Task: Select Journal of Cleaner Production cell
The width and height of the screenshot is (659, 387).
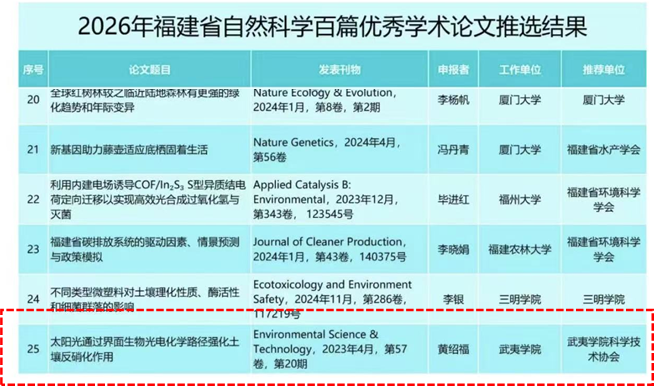Action: [340, 249]
